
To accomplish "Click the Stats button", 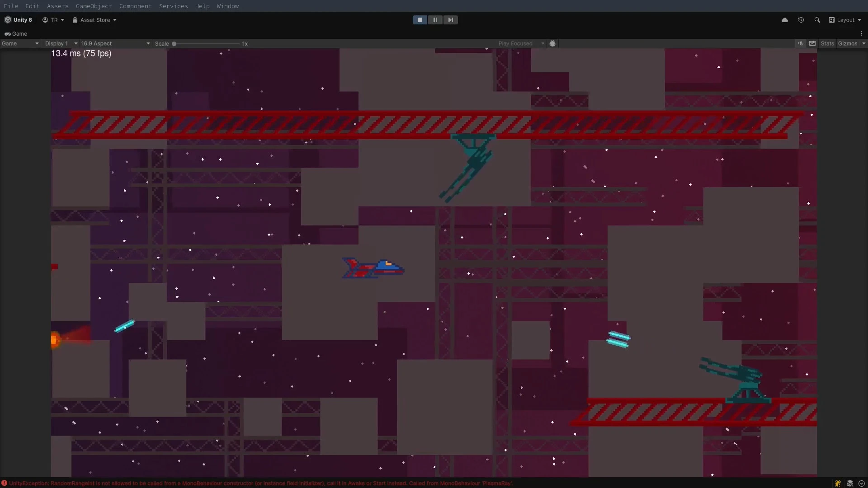I will point(827,43).
